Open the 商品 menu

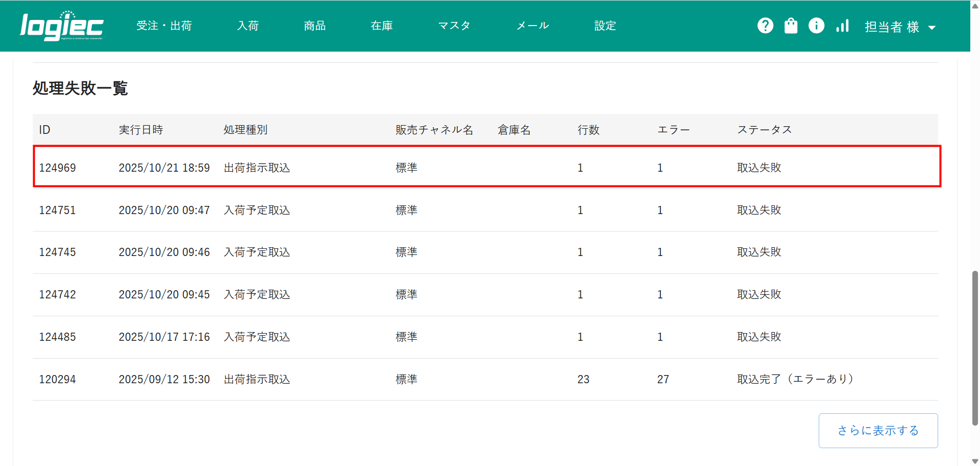click(314, 26)
